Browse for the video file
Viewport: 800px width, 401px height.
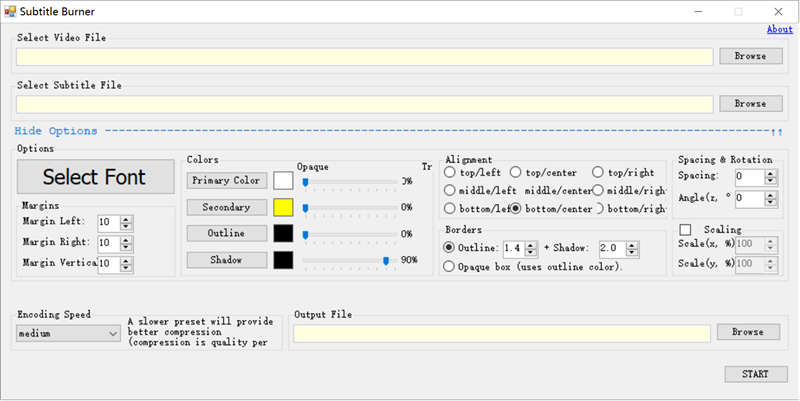(x=750, y=57)
